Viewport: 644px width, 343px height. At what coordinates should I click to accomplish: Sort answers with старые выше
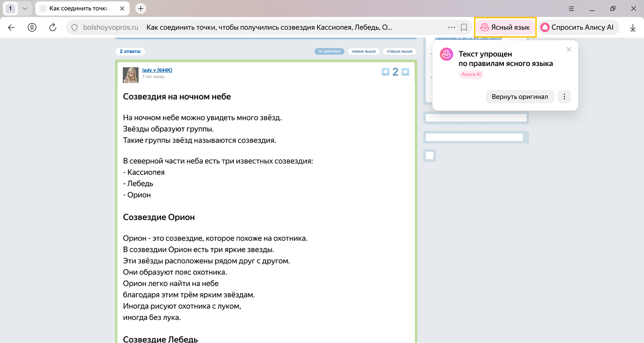tap(400, 51)
